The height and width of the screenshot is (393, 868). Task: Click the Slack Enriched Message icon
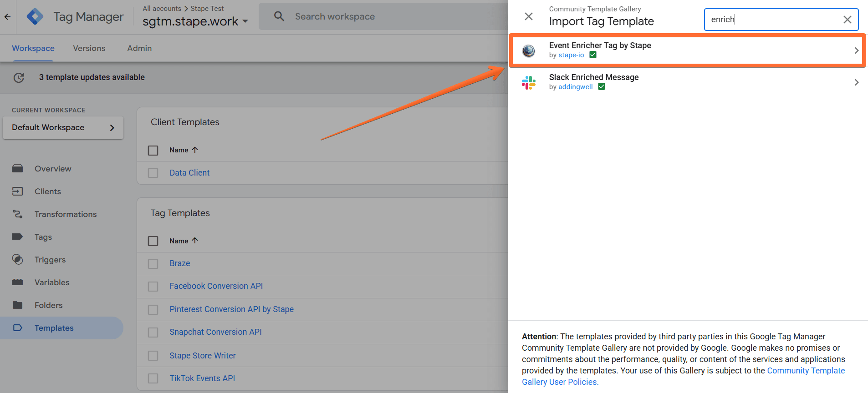(529, 82)
